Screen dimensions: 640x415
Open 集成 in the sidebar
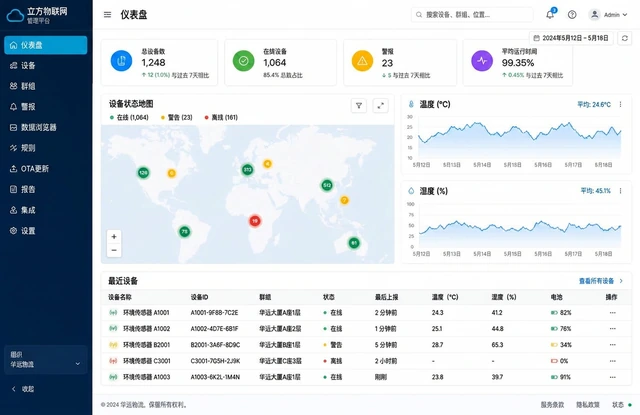pyautogui.click(x=46, y=210)
